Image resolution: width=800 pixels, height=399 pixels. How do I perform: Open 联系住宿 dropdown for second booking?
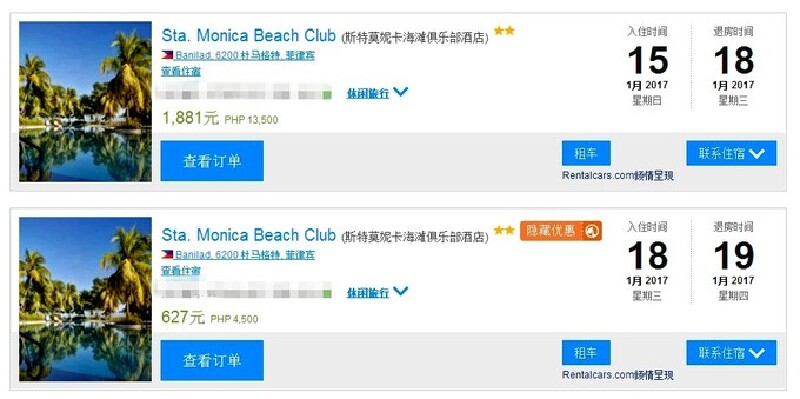[x=731, y=353]
